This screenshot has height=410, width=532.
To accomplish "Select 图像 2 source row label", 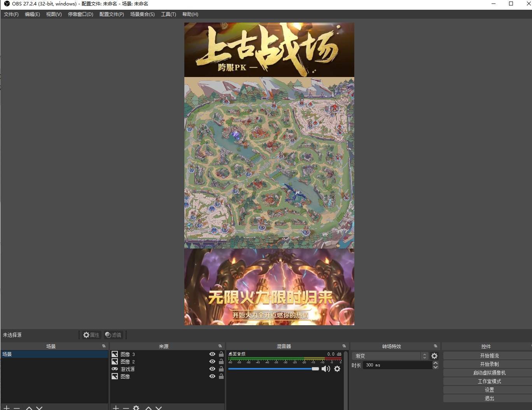I will (128, 362).
